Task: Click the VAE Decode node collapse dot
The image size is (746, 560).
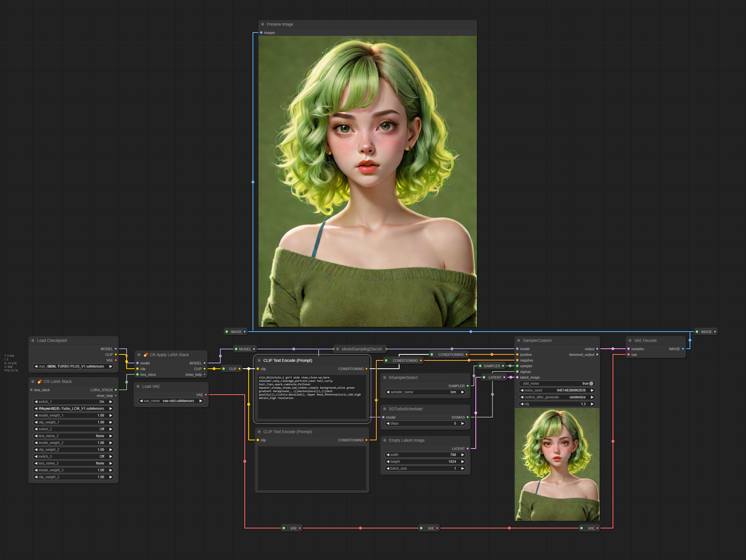Action: point(630,340)
